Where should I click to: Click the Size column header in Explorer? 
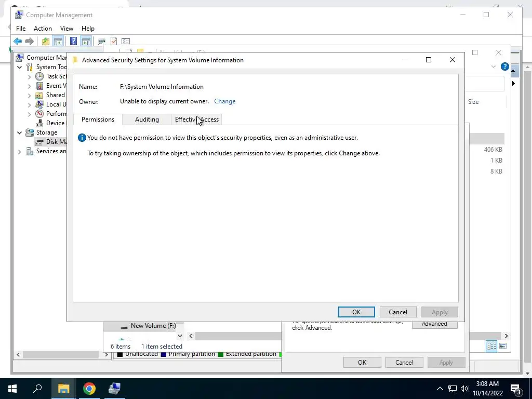click(473, 102)
